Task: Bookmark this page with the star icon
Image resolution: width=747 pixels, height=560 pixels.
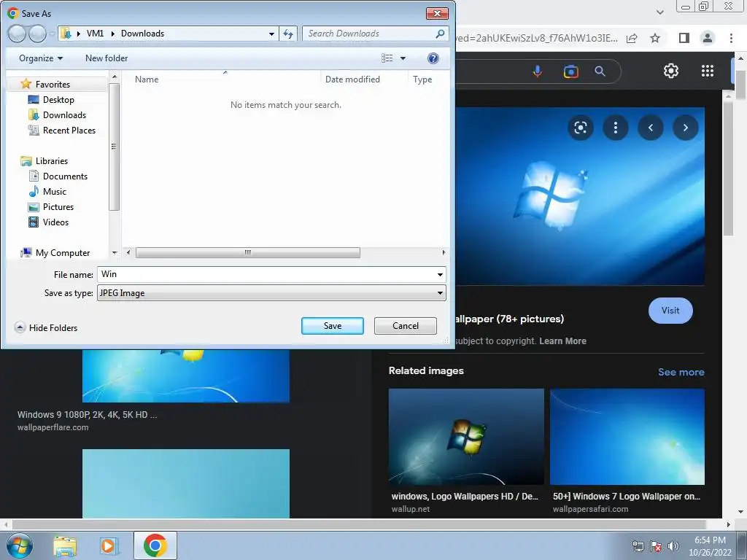Action: coord(655,38)
